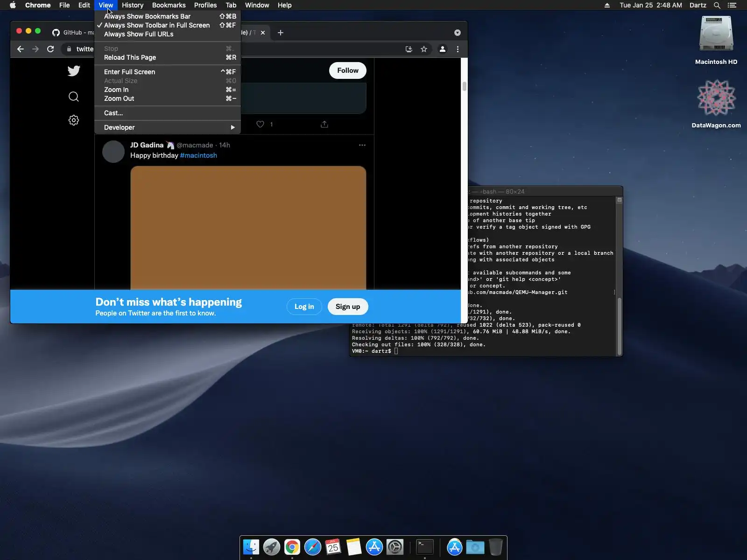Go forward with Chrome's forward arrow
The height and width of the screenshot is (560, 747).
[35, 49]
